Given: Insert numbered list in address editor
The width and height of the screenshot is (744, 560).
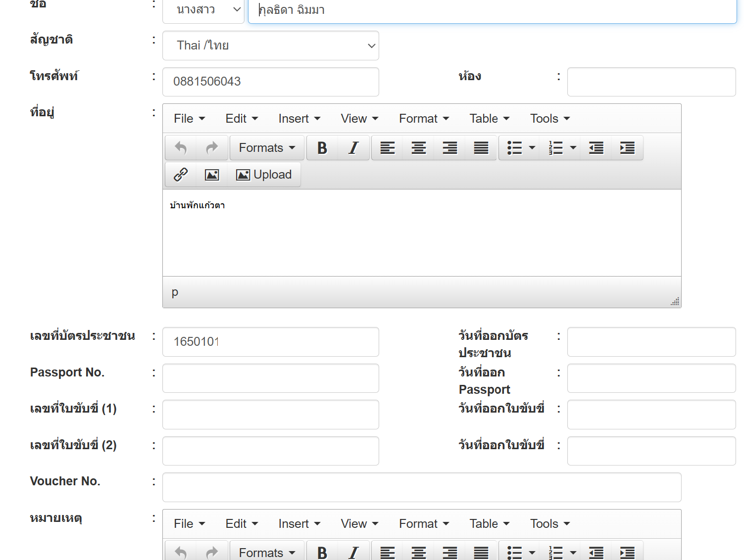Looking at the screenshot, I should 556,148.
